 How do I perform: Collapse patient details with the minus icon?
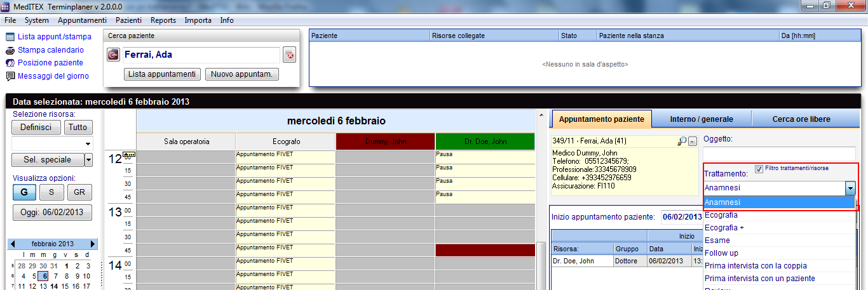tap(693, 141)
